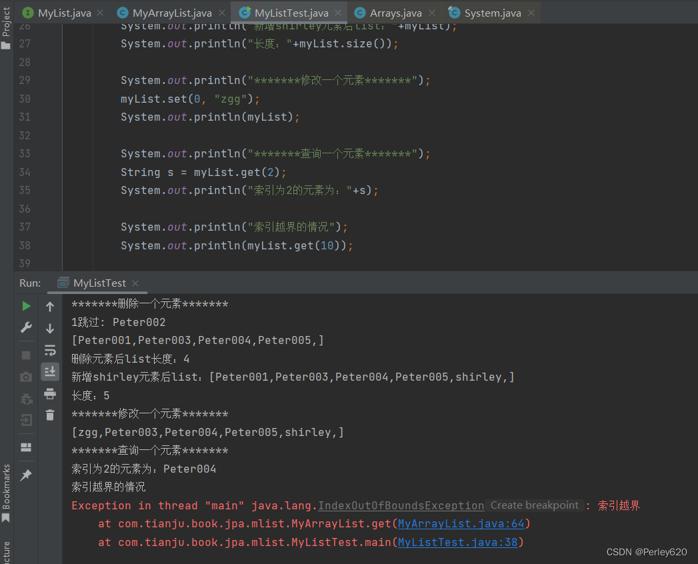This screenshot has height=564, width=698.
Task: Click the Stop process square icon
Action: [x=26, y=355]
